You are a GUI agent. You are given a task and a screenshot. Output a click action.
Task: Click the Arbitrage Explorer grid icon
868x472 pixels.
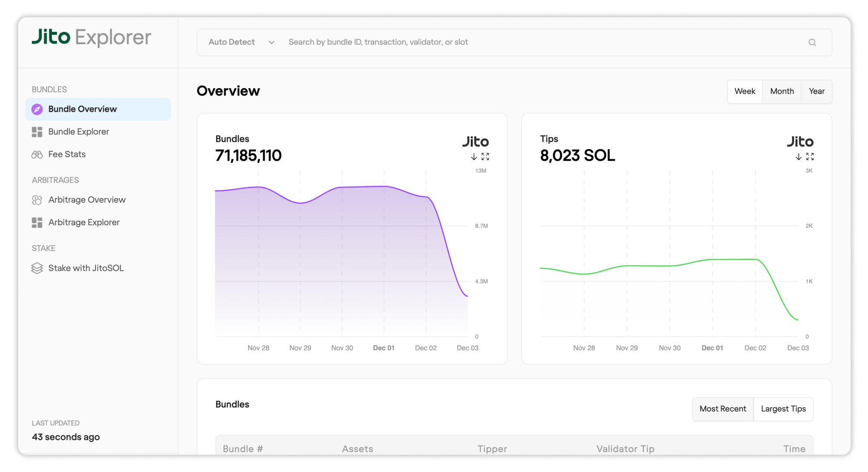pos(37,223)
